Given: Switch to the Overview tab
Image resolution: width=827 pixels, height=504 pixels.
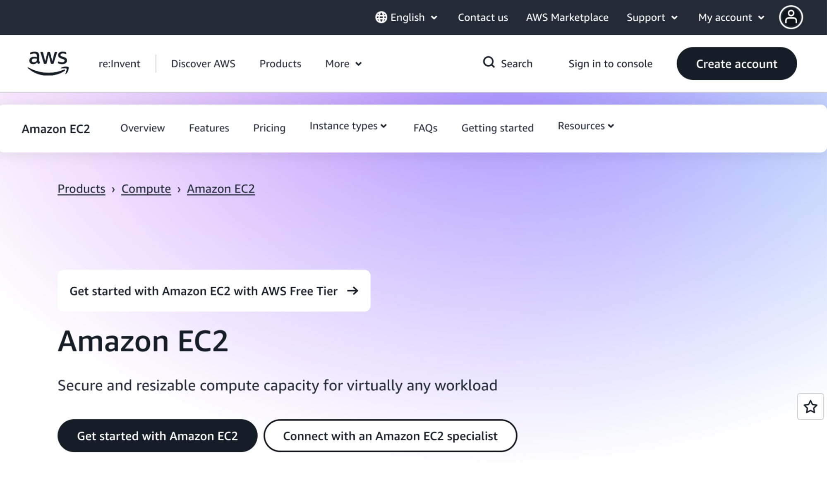Looking at the screenshot, I should pos(142,128).
